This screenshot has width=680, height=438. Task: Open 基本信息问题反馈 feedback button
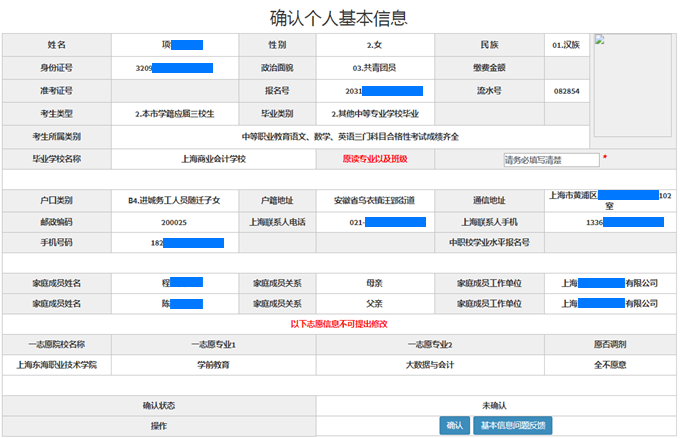(514, 426)
